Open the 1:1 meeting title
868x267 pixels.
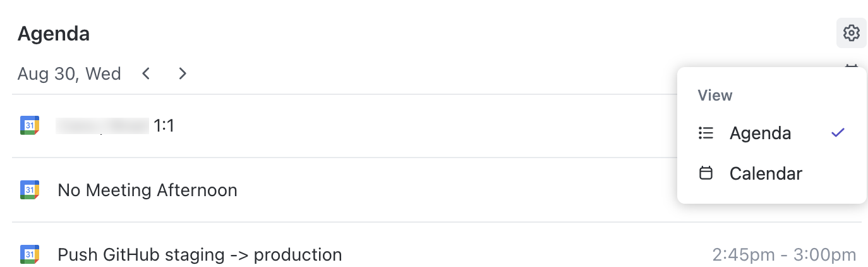164,126
